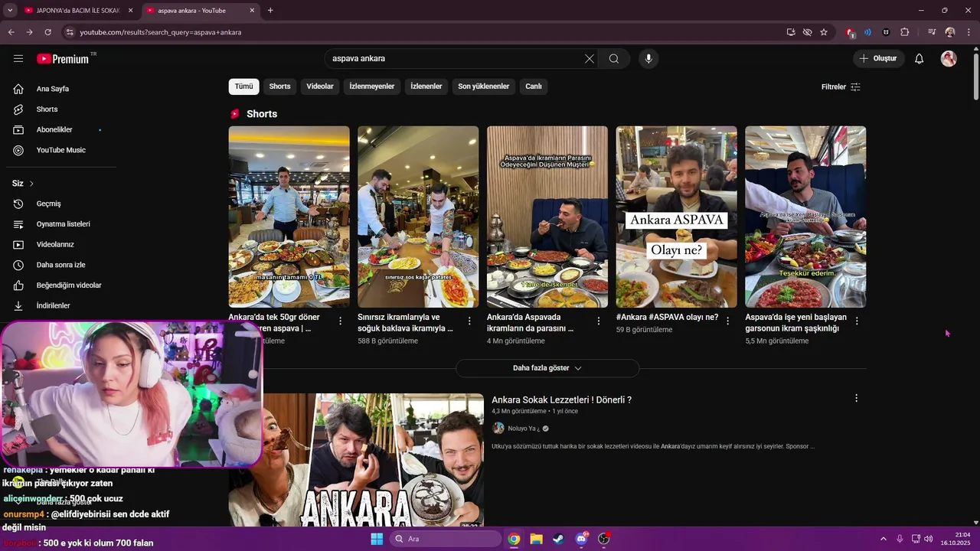This screenshot has width=980, height=551.
Task: Click the taskbar Ara search box
Action: coord(447,539)
